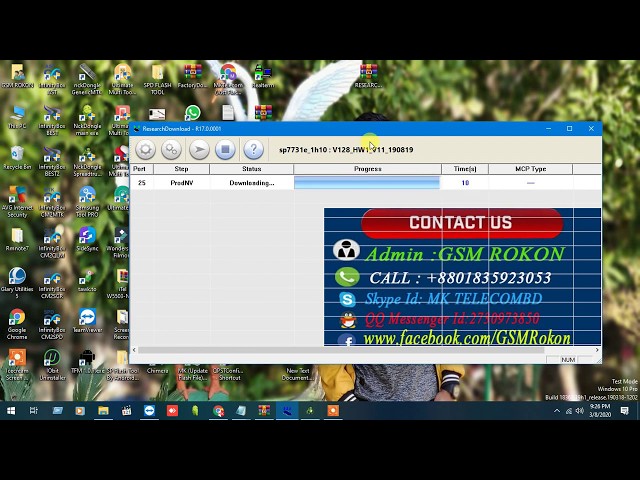640x480 pixels.
Task: Switch to ResearchDownload taskbar button
Action: click(x=287, y=411)
